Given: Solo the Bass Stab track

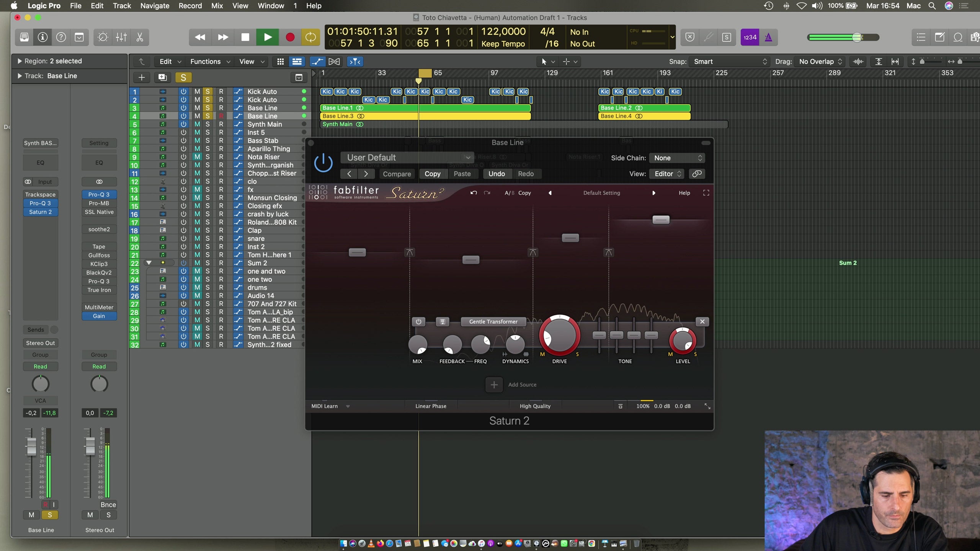Looking at the screenshot, I should point(207,140).
